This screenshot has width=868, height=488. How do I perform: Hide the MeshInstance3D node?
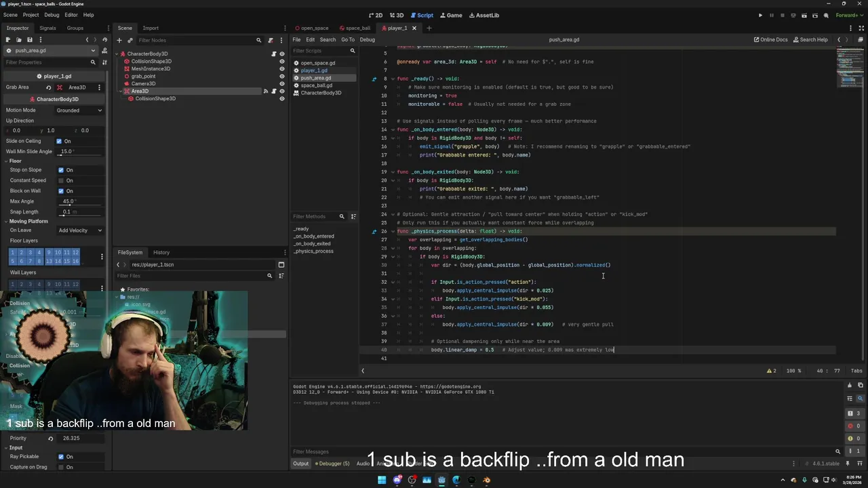point(282,68)
